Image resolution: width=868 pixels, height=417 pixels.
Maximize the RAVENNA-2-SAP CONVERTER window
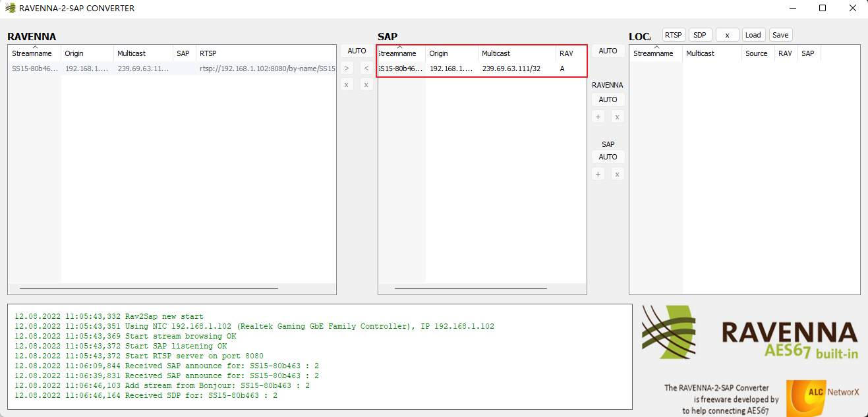(x=823, y=8)
